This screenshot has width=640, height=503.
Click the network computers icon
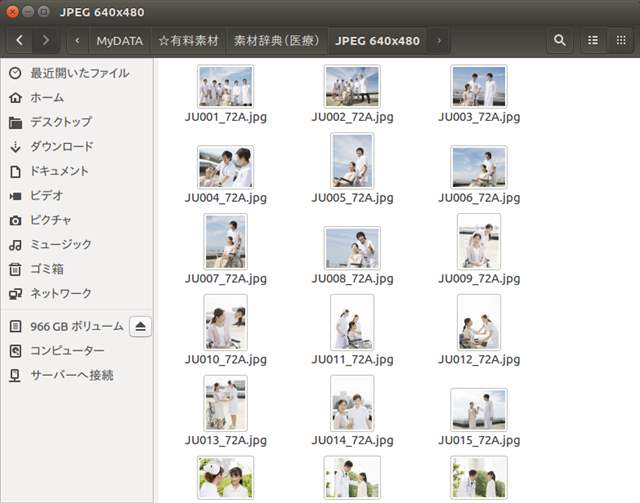point(16,294)
